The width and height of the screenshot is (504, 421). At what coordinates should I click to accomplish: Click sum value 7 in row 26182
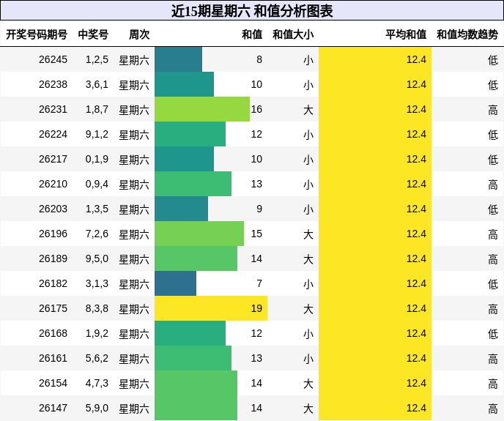259,283
